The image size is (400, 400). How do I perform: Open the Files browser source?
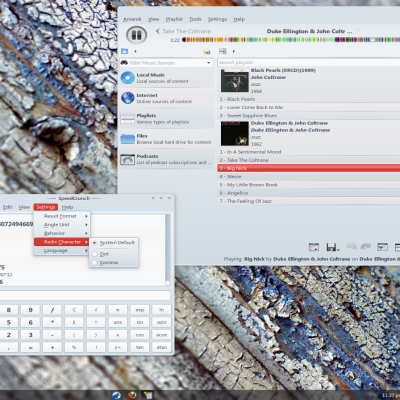click(167, 139)
